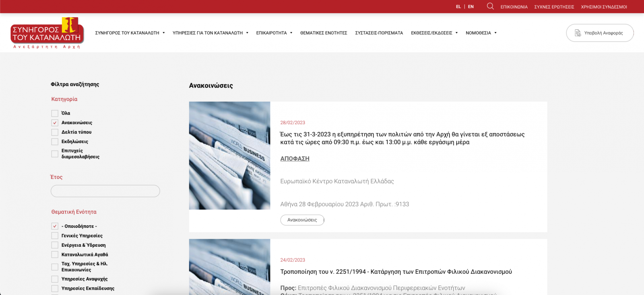Open ΣΥΝΗΓΟΡΟΣ ΤΟΥ ΚΑΤΑΝΑΛΩΤΗ menu label
The height and width of the screenshot is (295, 644).
[x=127, y=33]
